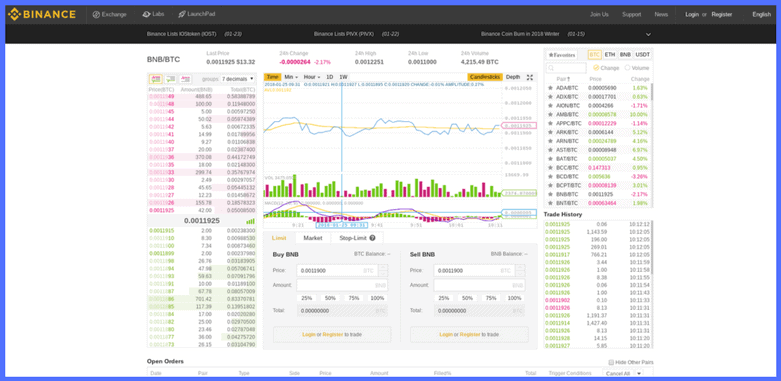
Task: Show the sell orders only view
Action: pyautogui.click(x=186, y=79)
